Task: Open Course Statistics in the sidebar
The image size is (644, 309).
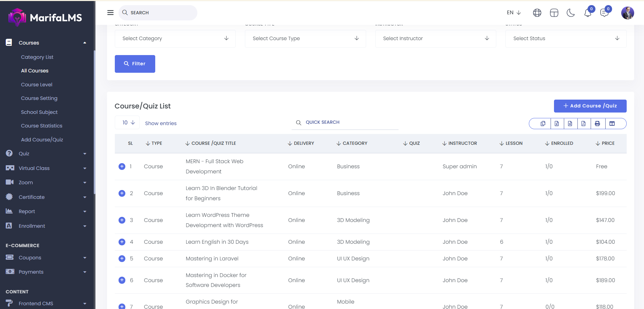Action: (41, 126)
